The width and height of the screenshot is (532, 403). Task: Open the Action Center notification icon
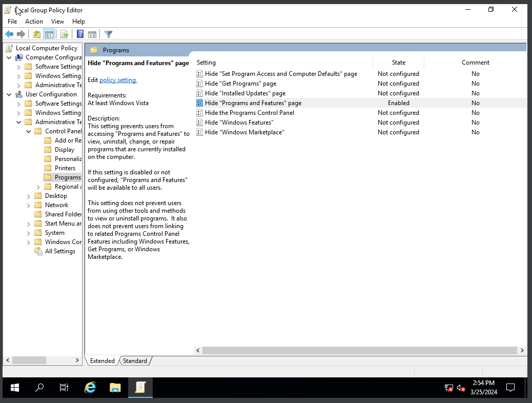coord(510,388)
